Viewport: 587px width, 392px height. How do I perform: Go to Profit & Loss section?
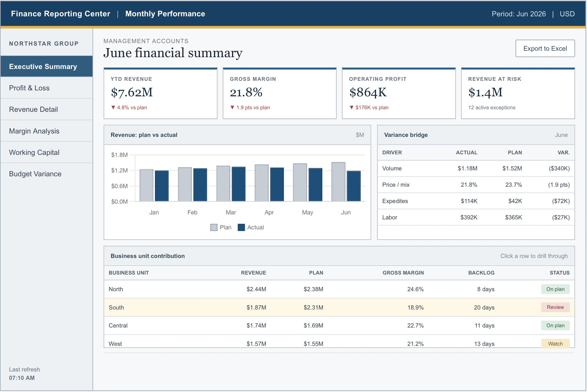47,88
